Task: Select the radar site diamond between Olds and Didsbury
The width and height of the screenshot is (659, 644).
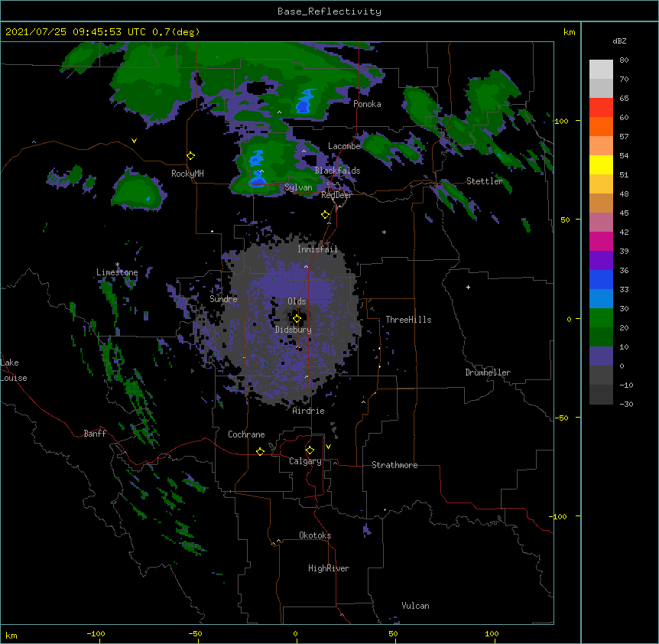Action: (x=297, y=319)
